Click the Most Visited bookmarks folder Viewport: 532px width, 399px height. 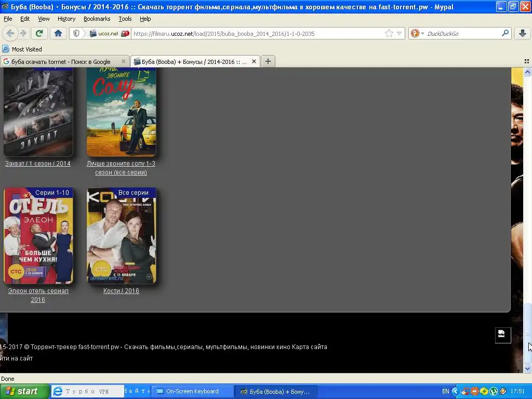[x=22, y=49]
